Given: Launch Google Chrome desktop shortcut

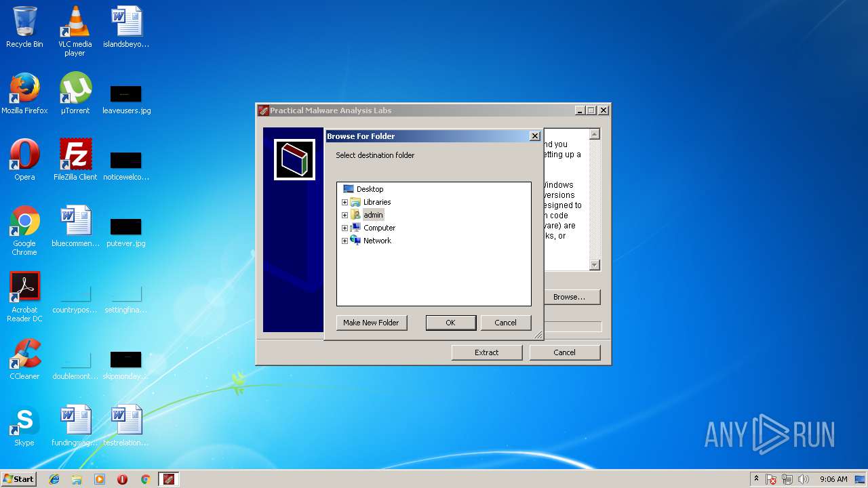Looking at the screenshot, I should (x=24, y=230).
